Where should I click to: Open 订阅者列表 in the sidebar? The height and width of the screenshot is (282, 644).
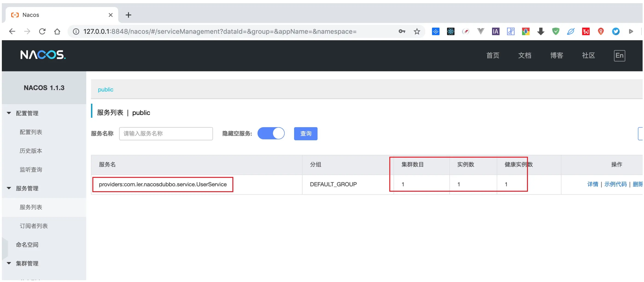click(x=33, y=226)
